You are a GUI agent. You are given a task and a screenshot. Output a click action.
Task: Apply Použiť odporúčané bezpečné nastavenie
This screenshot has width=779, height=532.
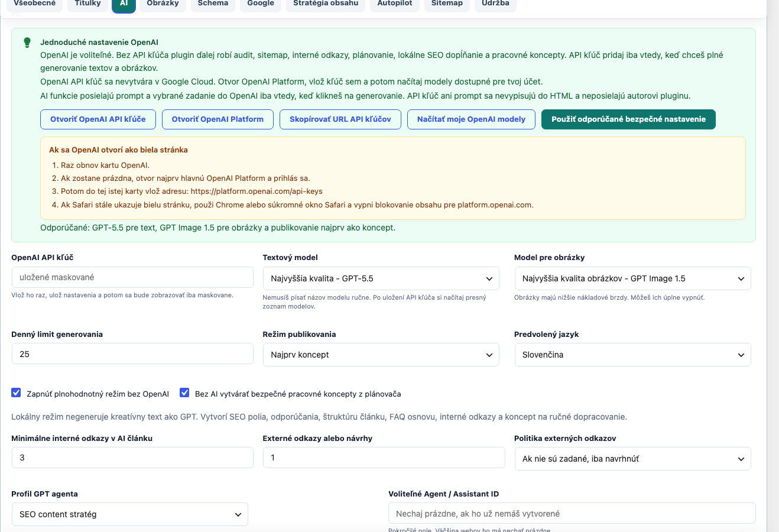[x=628, y=119]
